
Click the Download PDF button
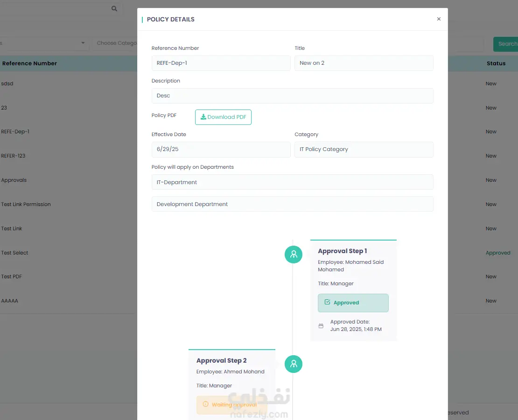point(223,117)
